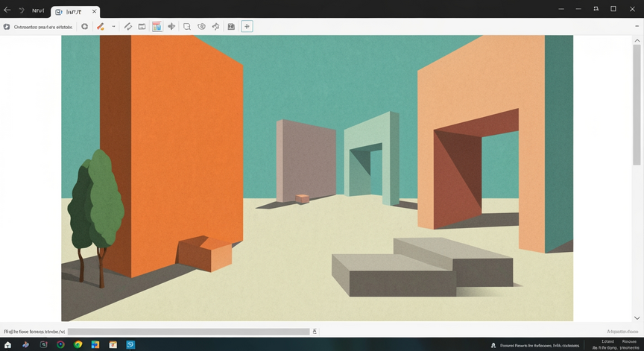Screen dimensions: 644x351
Task: Click the vertical scrollbar thumb
Action: 637,104
